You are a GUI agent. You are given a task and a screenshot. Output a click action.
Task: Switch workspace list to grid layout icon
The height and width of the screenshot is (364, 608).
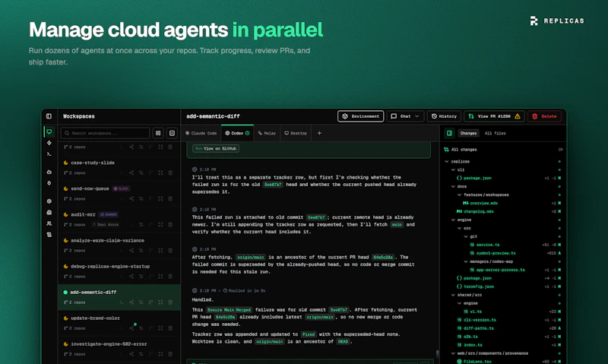(158, 133)
